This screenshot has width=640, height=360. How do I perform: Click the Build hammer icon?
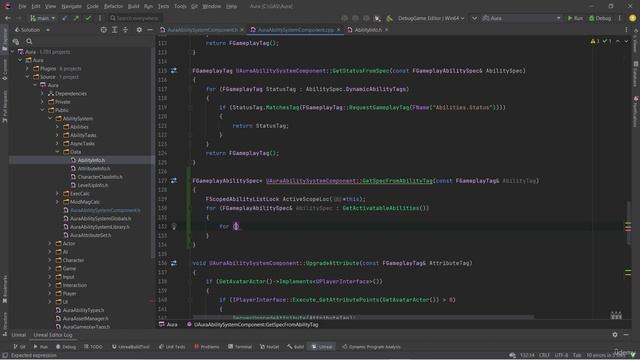(389, 18)
